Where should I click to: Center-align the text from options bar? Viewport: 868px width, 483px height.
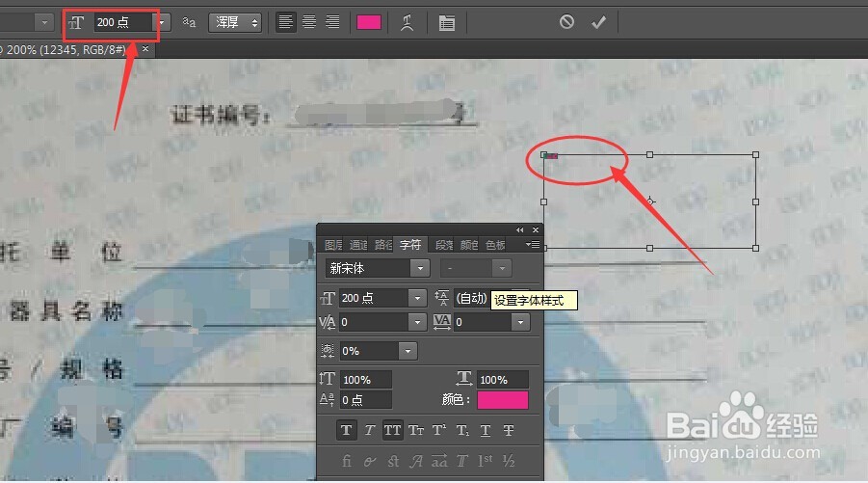coord(309,22)
